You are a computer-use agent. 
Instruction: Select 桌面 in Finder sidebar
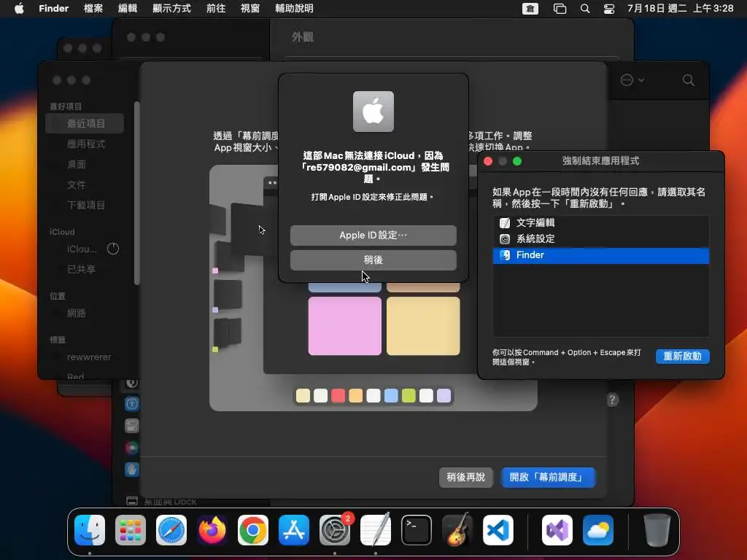(85, 164)
